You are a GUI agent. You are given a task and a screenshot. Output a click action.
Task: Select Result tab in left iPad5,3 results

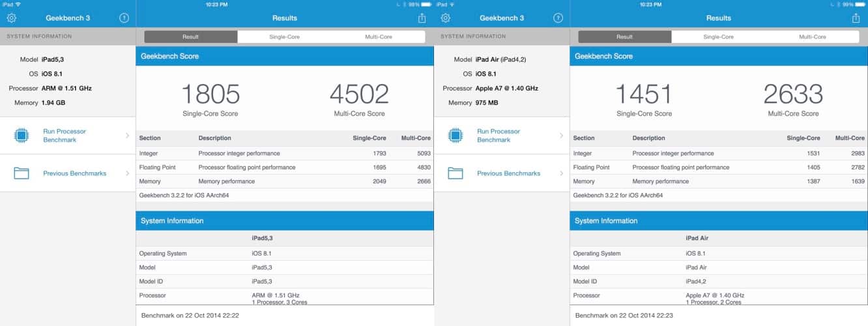coord(191,37)
